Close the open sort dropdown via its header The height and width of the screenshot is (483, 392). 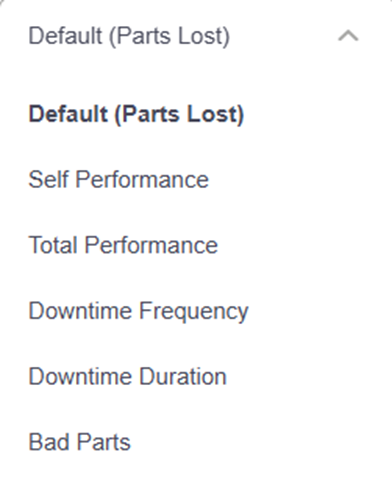(196, 36)
